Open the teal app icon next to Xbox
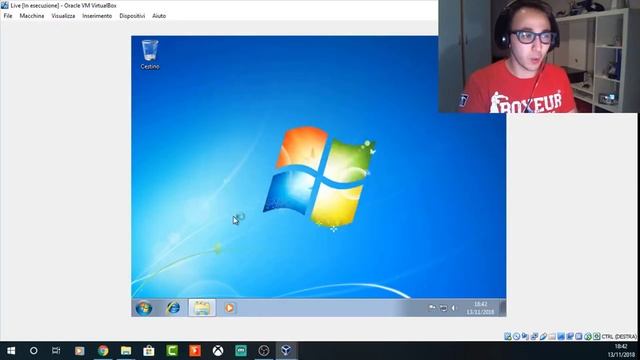The width and height of the screenshot is (640, 360). click(241, 351)
